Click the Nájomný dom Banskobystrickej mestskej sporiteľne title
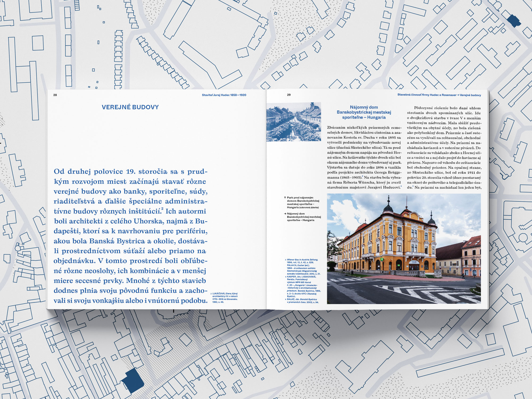The height and width of the screenshot is (399, 532). [x=364, y=112]
